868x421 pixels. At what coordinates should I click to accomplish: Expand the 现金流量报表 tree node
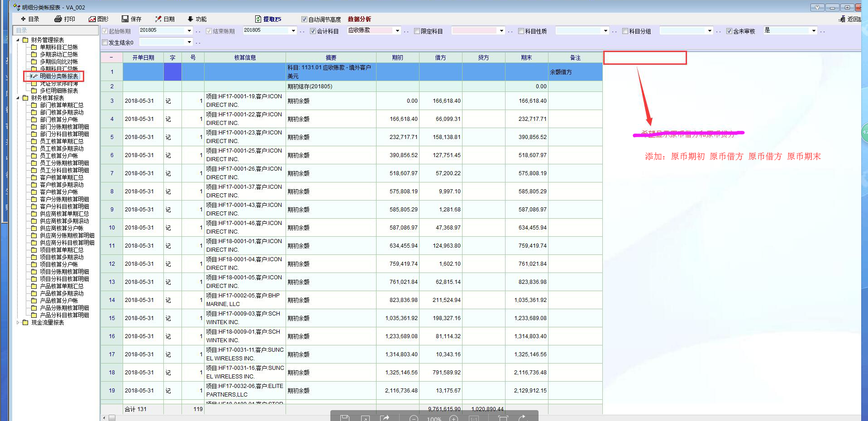pyautogui.click(x=18, y=323)
